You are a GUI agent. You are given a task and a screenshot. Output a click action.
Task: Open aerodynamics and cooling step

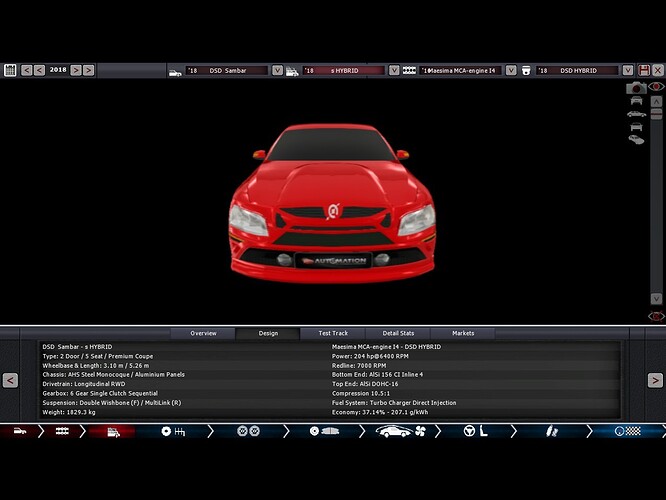coord(401,431)
